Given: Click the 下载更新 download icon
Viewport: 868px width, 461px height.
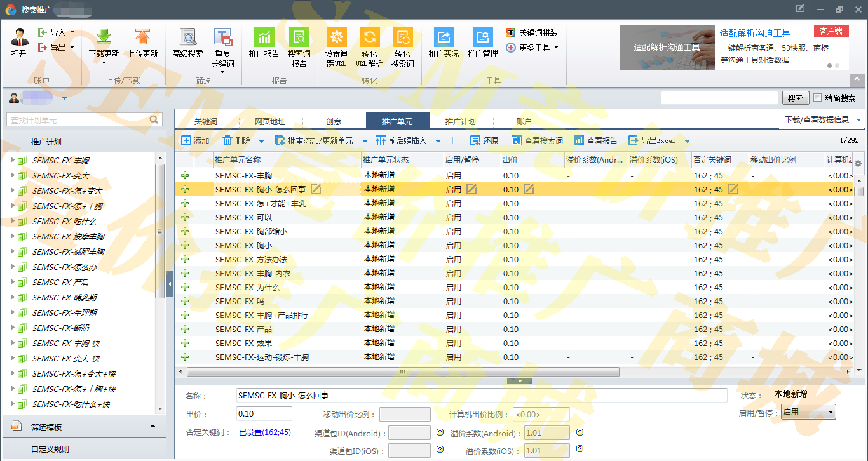Looking at the screenshot, I should click(x=104, y=37).
